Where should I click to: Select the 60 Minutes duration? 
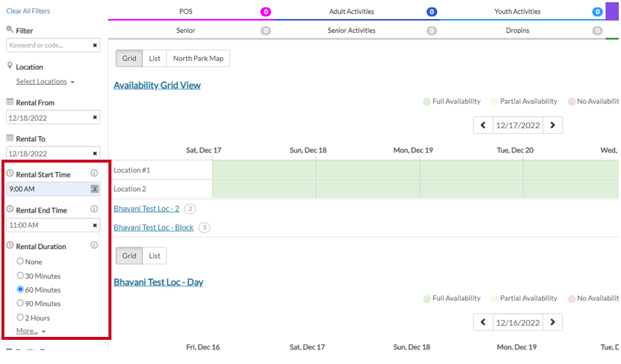coord(21,289)
